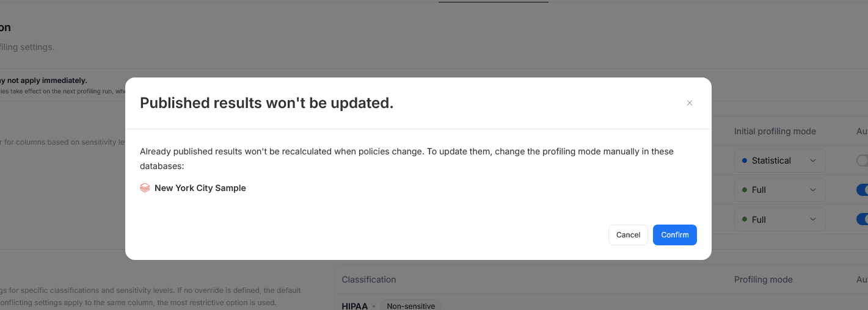Open the first Full profiling mode dropdown
This screenshot has height=310, width=868.
779,190
